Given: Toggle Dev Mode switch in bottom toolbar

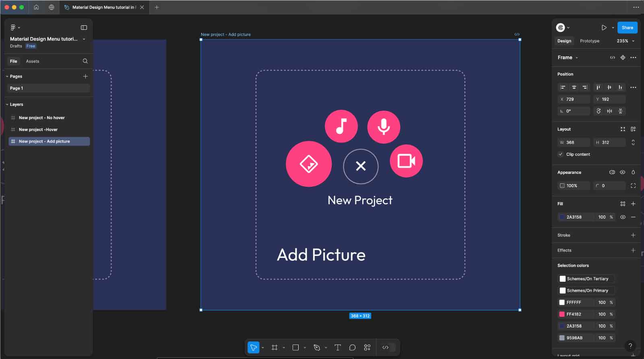Looking at the screenshot, I should click(388, 348).
